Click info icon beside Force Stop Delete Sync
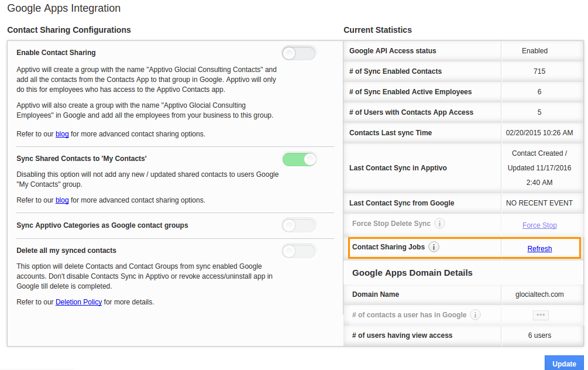Viewport: 588px width, 370px height. pos(439,224)
